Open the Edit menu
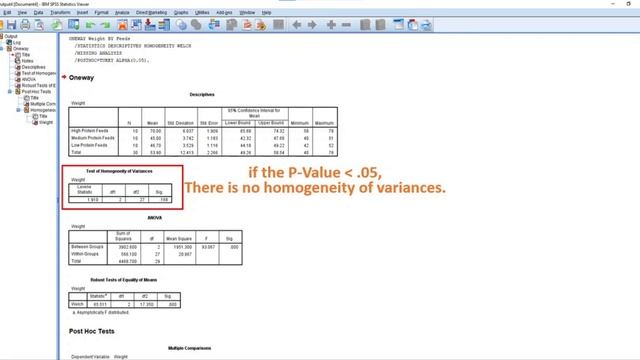Image resolution: width=640 pixels, height=360 pixels. pyautogui.click(x=7, y=13)
